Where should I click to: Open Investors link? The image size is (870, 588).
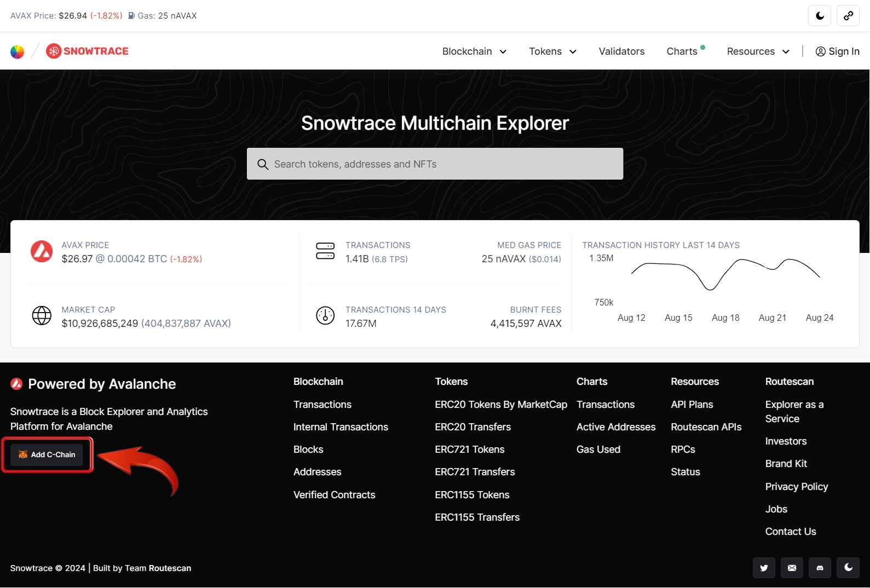click(786, 441)
